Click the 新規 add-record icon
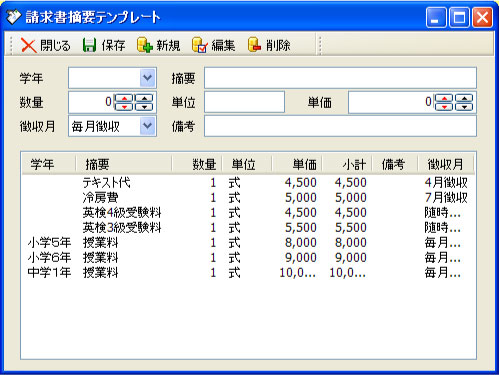 coord(145,45)
